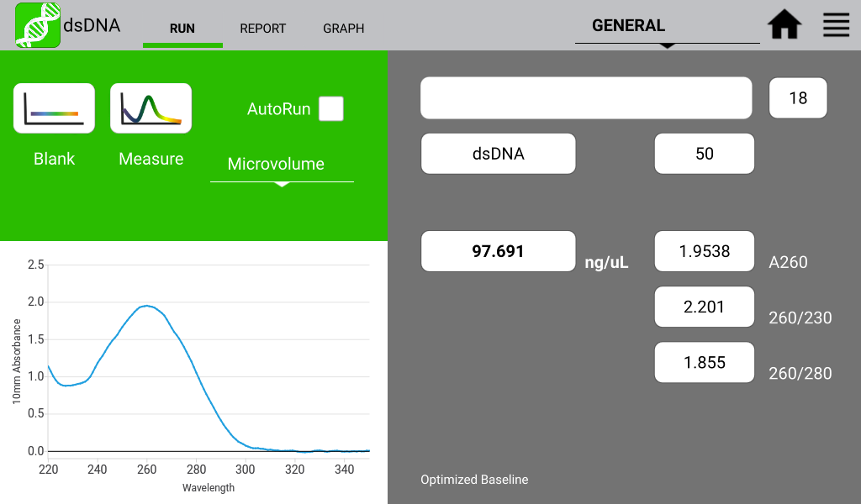Go to the Home screen icon
861x504 pixels.
pyautogui.click(x=784, y=25)
